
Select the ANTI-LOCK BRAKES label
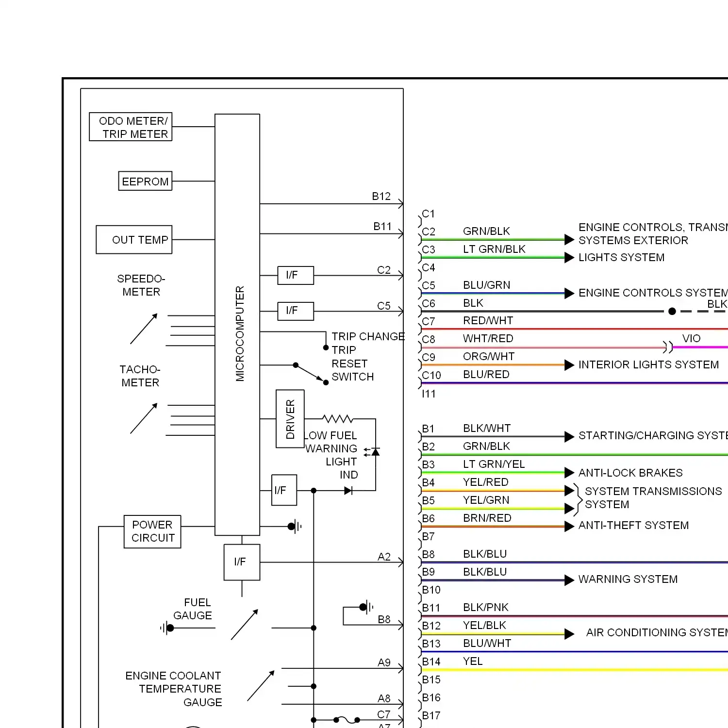(x=630, y=473)
